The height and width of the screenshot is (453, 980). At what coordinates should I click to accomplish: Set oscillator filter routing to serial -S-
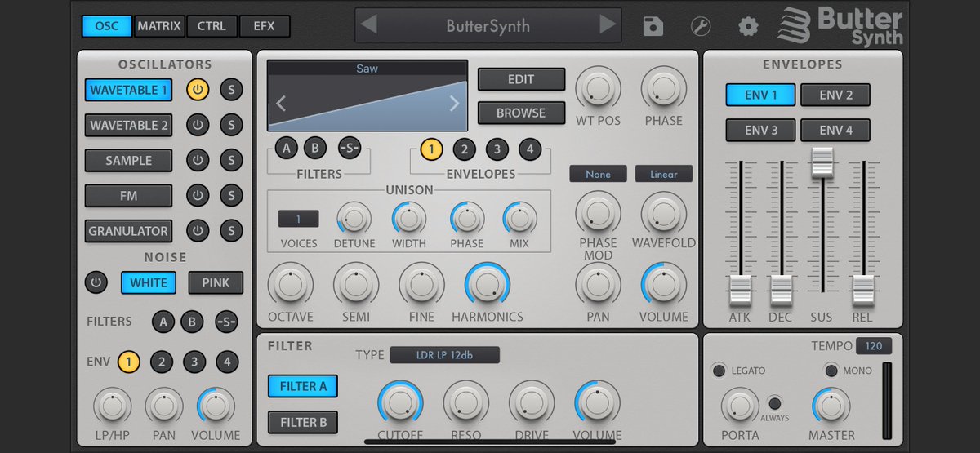(350, 149)
